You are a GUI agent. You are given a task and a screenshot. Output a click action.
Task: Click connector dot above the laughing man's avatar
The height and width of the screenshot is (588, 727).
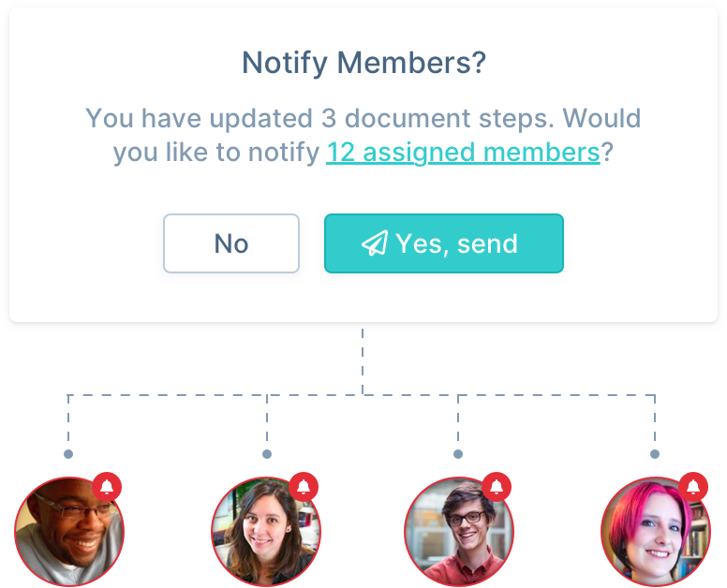tap(68, 454)
